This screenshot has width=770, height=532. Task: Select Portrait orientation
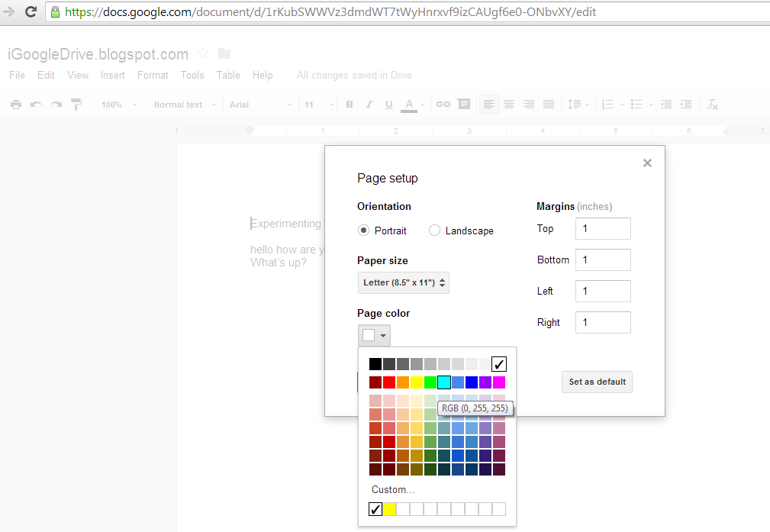(x=363, y=231)
